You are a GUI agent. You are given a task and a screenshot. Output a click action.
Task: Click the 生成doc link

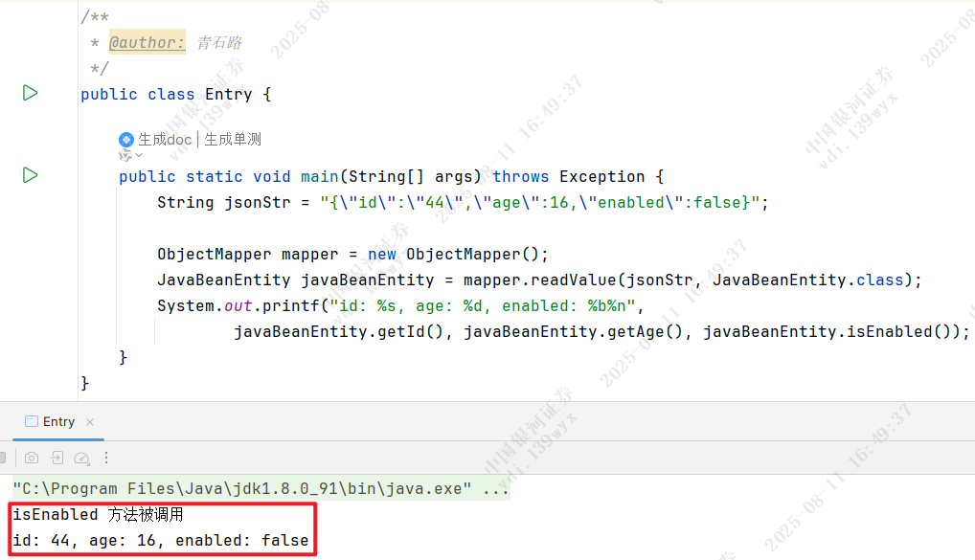tap(165, 140)
